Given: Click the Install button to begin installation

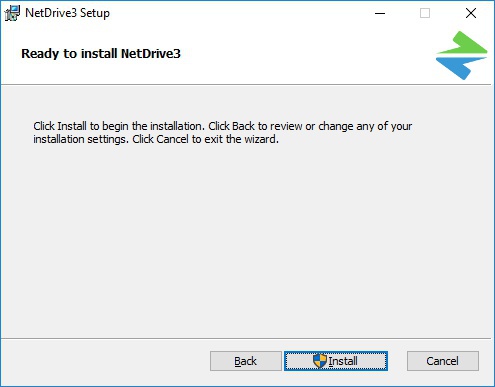Looking at the screenshot, I should click(x=336, y=361).
